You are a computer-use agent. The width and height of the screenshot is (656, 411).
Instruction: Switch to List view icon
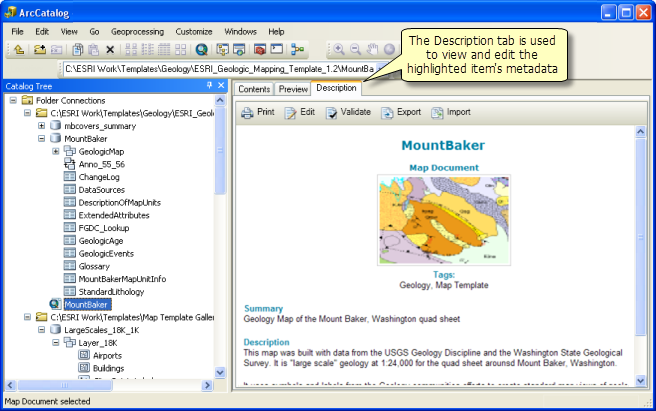(x=147, y=50)
